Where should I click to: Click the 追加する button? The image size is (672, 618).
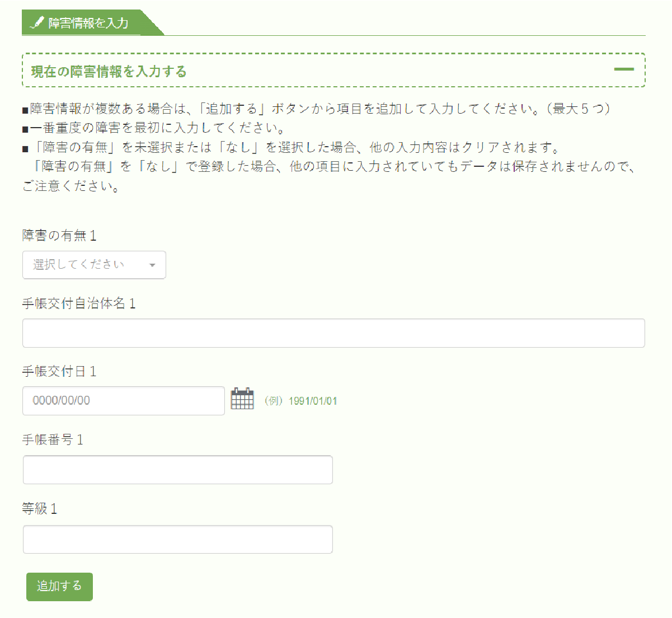[59, 586]
